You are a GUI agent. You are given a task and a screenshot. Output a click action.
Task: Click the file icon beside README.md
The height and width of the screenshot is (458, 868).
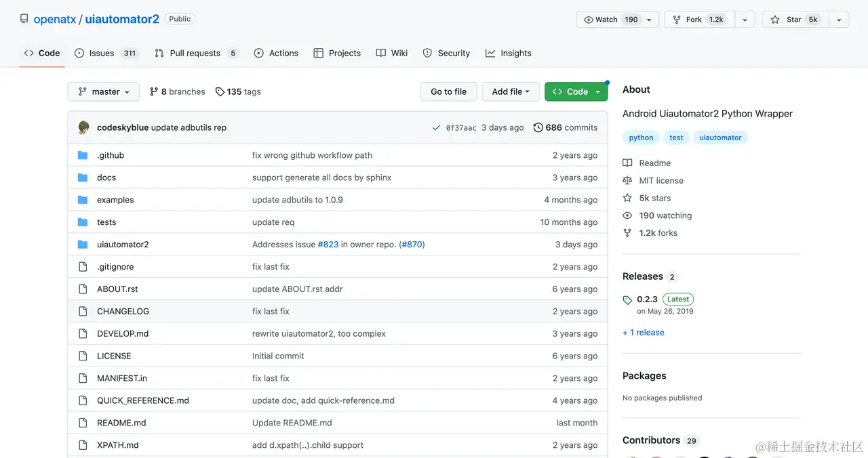click(83, 423)
